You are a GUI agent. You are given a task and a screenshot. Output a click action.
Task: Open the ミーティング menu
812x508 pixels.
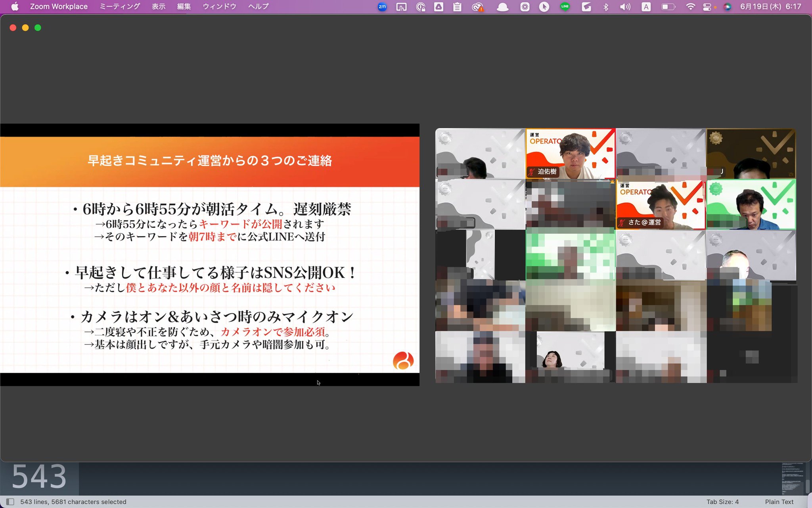[119, 6]
